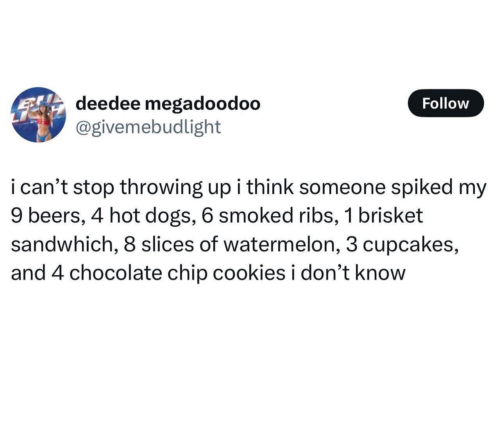Click the @givemebudlight handle
This screenshot has height=424, width=504.
coord(148,126)
